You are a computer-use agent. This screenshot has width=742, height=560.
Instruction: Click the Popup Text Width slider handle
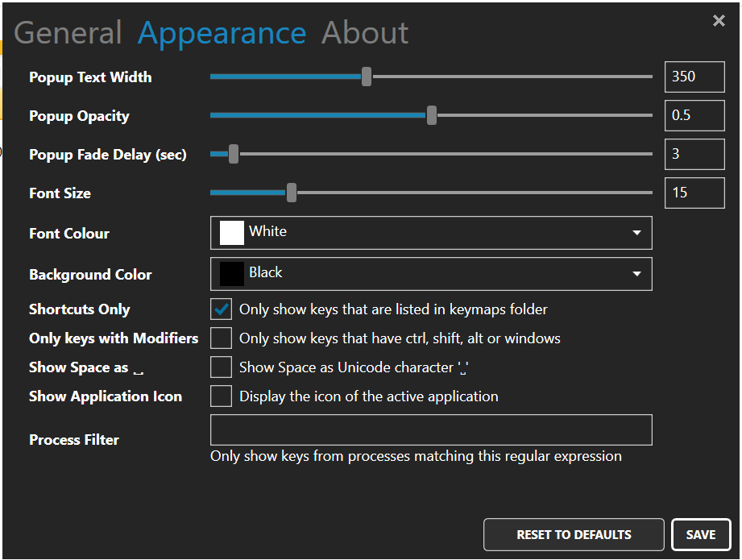coord(367,77)
